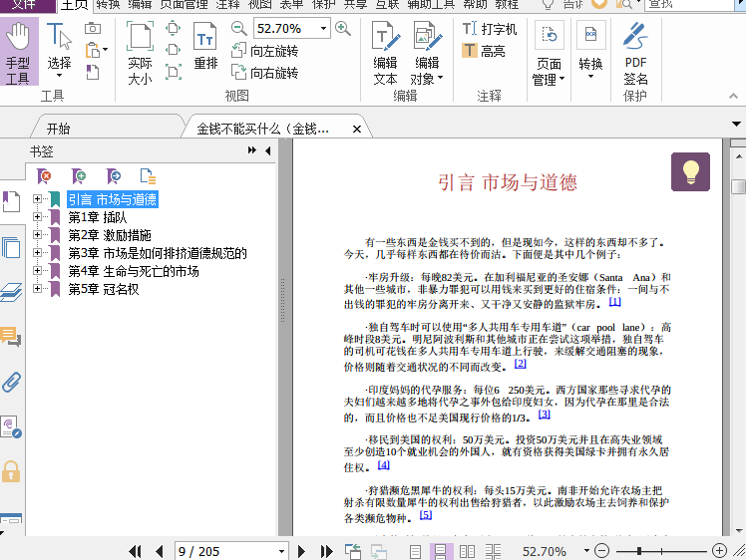Click the Edit Text (编辑文本) icon

pyautogui.click(x=385, y=53)
